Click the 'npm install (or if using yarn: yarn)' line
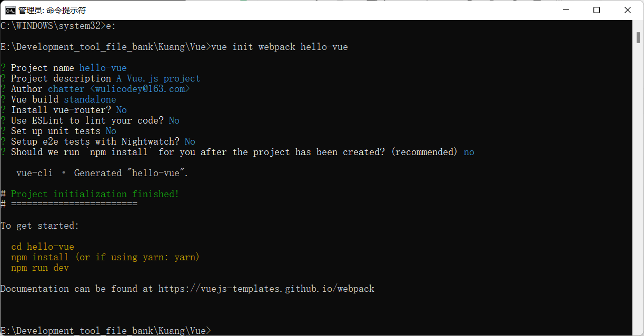644x336 pixels. tap(105, 257)
